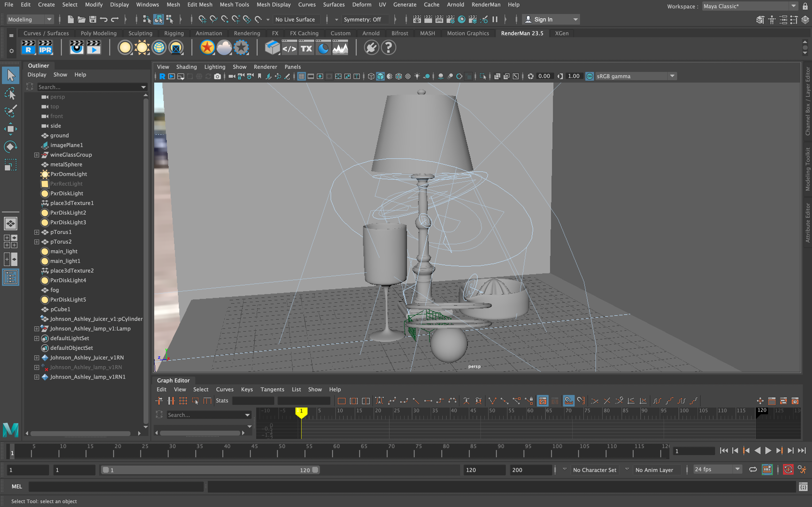
Task: Open the Mesh Tools menu
Action: 234,5
